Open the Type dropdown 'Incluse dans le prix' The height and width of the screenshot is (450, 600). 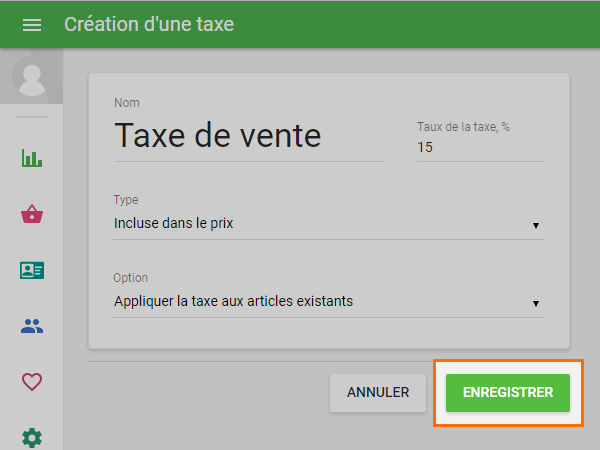click(329, 224)
